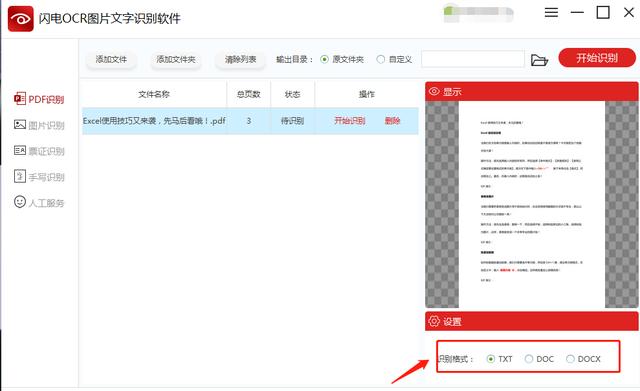Open the hamburger menu in title bar
The height and width of the screenshot is (391, 640).
(x=551, y=12)
